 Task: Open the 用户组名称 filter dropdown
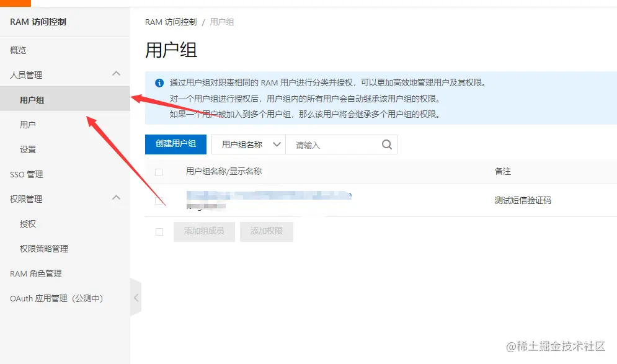click(x=249, y=144)
